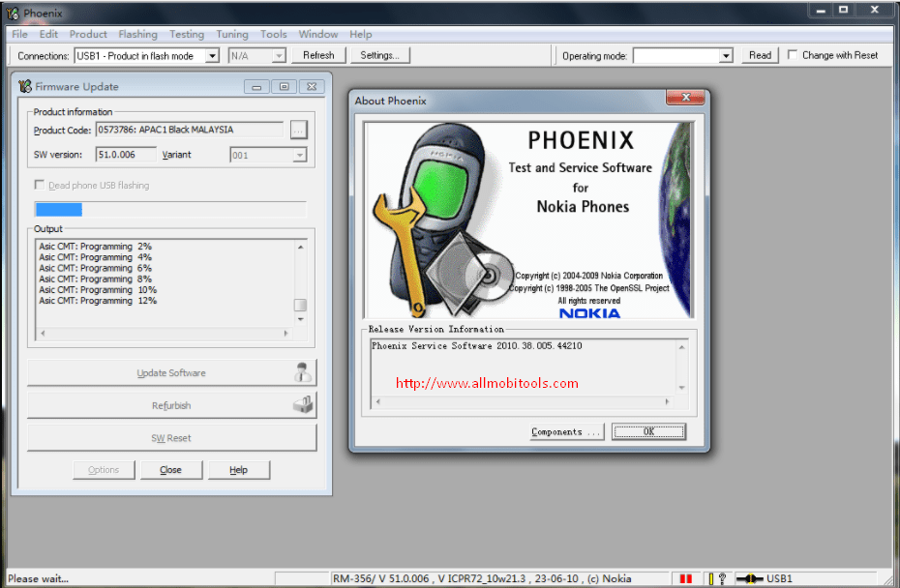Click the Phoenix app icon in title bar
The width and height of the screenshot is (900, 588).
click(13, 14)
